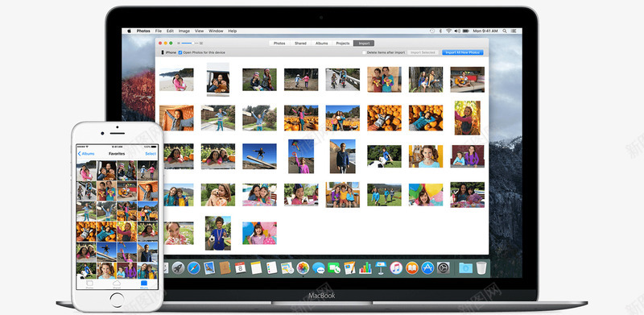This screenshot has width=644, height=315.
Task: Open App Store from the Dock
Action: point(427,267)
